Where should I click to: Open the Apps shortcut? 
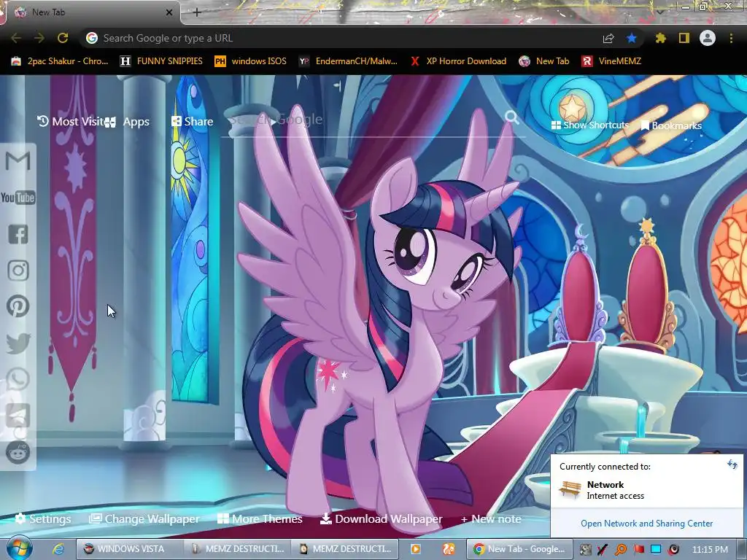pyautogui.click(x=128, y=122)
